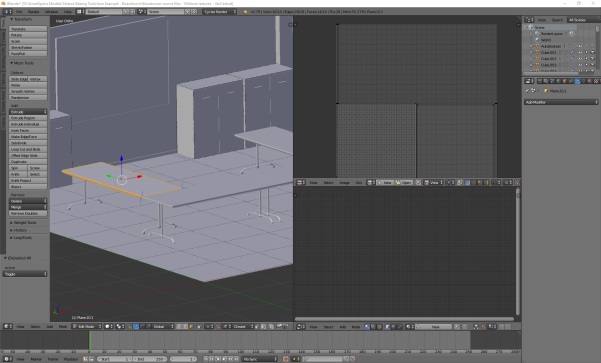Click the End frame field in timeline

pos(149,359)
